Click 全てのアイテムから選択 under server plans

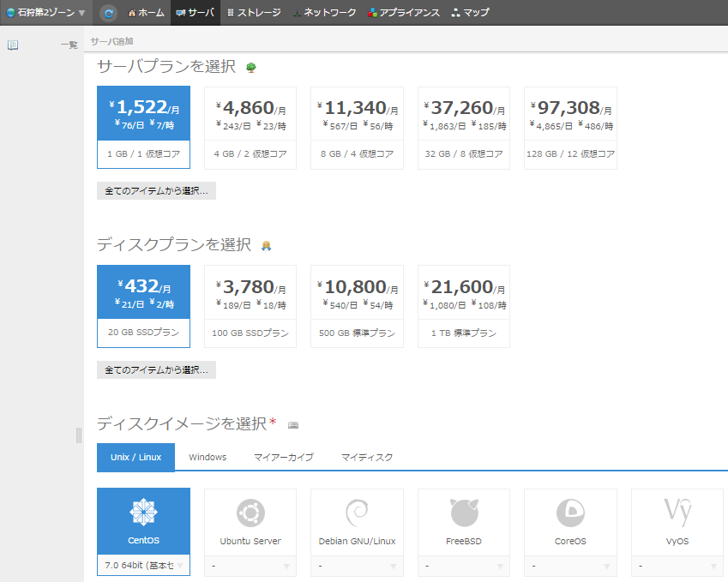pos(156,191)
